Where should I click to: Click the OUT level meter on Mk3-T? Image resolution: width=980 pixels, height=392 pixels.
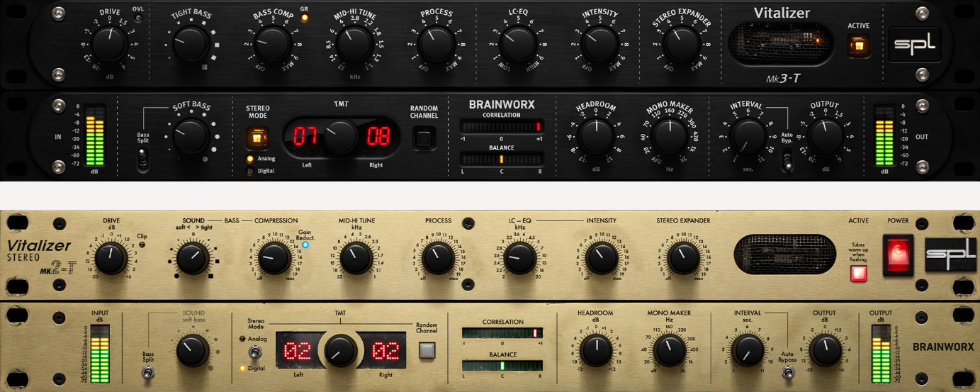884,136
